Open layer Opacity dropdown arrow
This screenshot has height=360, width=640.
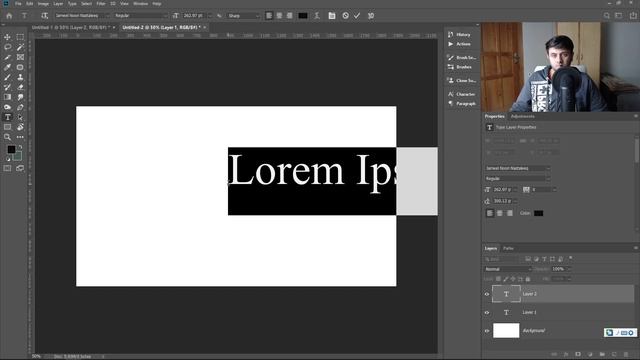coord(569,269)
